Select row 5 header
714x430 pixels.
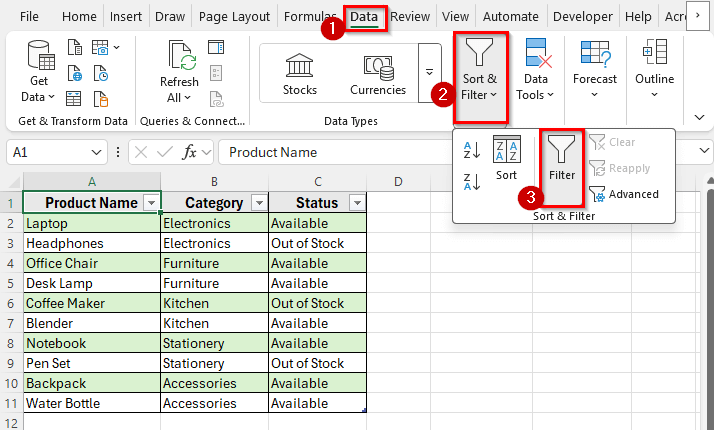[x=11, y=283]
